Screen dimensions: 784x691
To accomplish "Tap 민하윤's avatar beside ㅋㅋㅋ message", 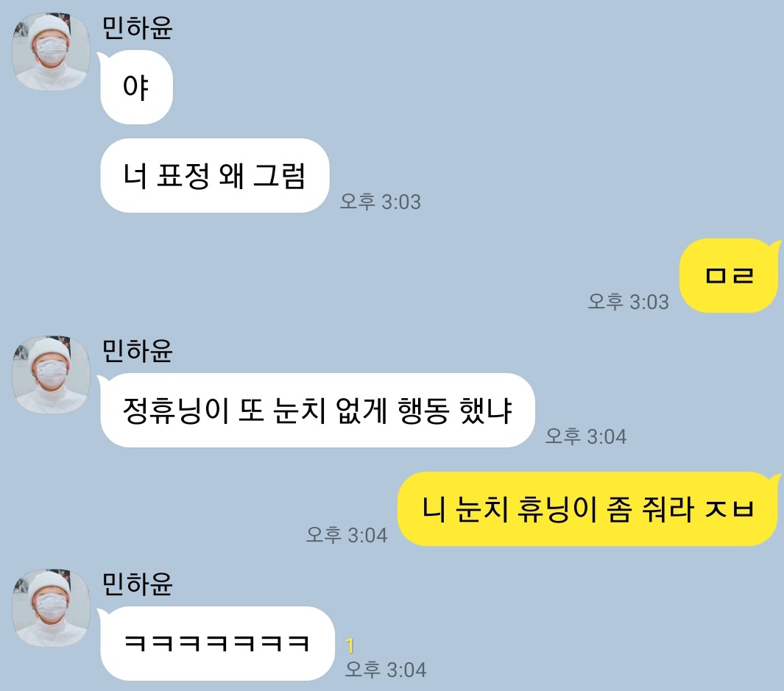I will [x=51, y=608].
